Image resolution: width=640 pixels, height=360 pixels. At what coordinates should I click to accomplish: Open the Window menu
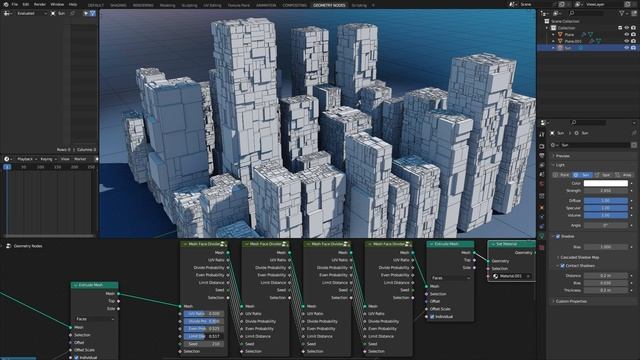[57, 4]
